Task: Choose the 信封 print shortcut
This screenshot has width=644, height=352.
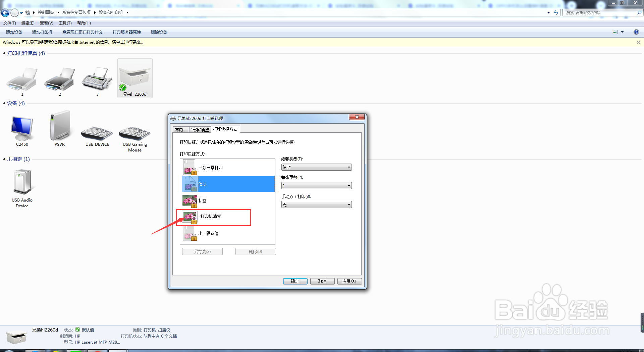Action: pyautogui.click(x=228, y=184)
